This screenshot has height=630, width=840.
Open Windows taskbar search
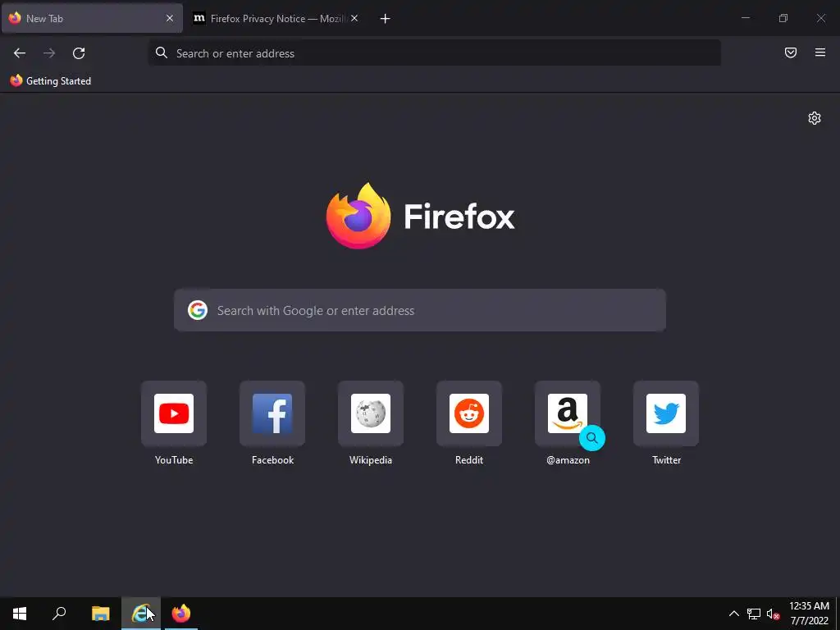[59, 614]
